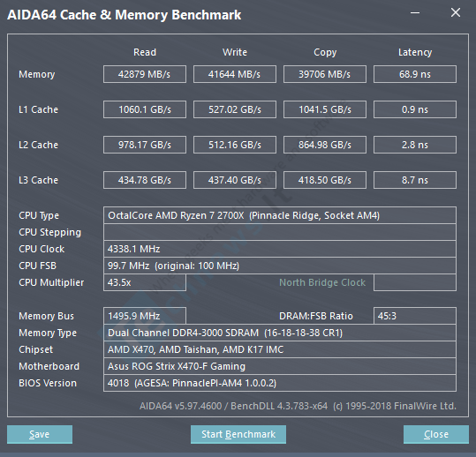Start Benchmark button click
Image resolution: width=476 pixels, height=457 pixels.
coord(238,434)
